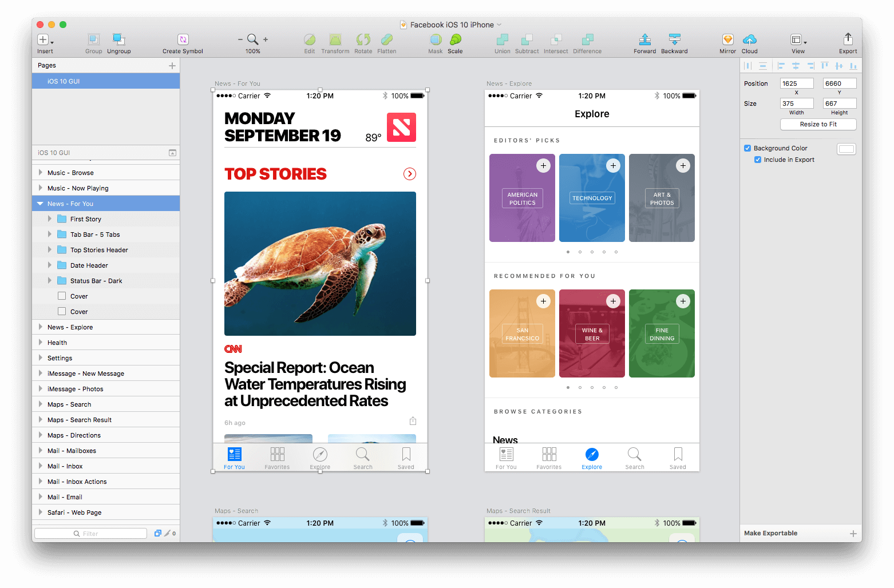Click the Technology card in Explore
894x588 pixels.
[x=592, y=198]
